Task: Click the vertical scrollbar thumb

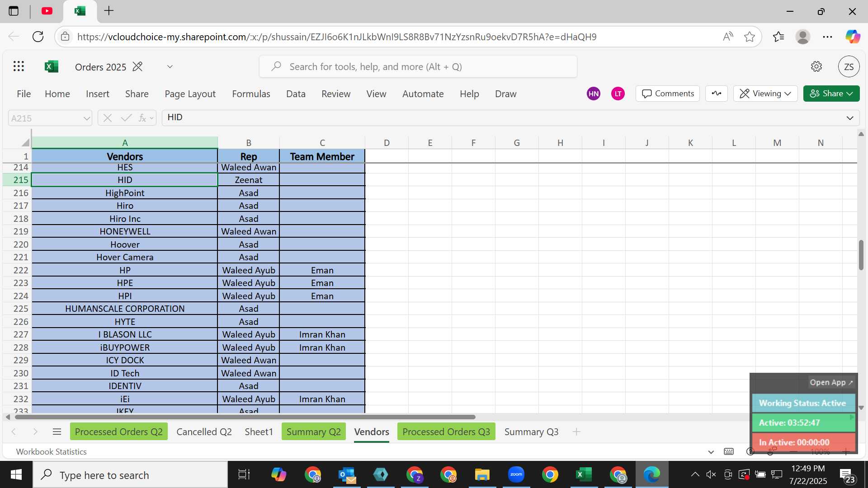Action: [x=861, y=255]
